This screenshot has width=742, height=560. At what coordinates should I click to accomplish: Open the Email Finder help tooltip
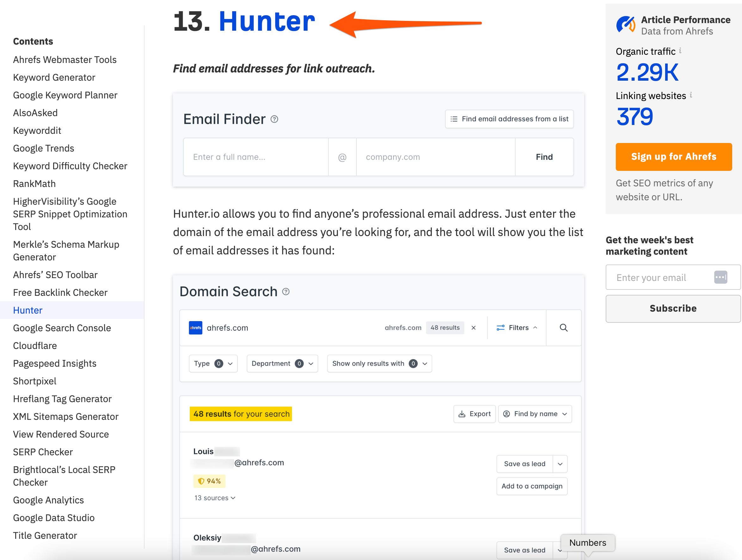pos(274,119)
